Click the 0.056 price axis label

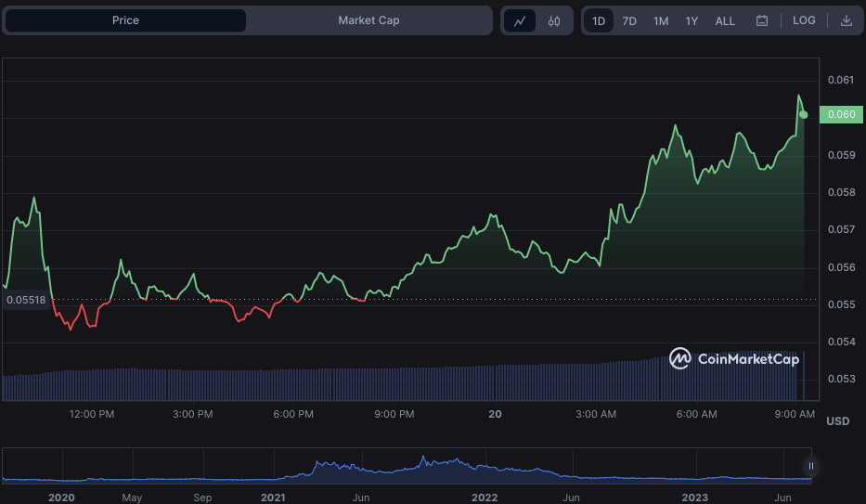[x=841, y=267]
